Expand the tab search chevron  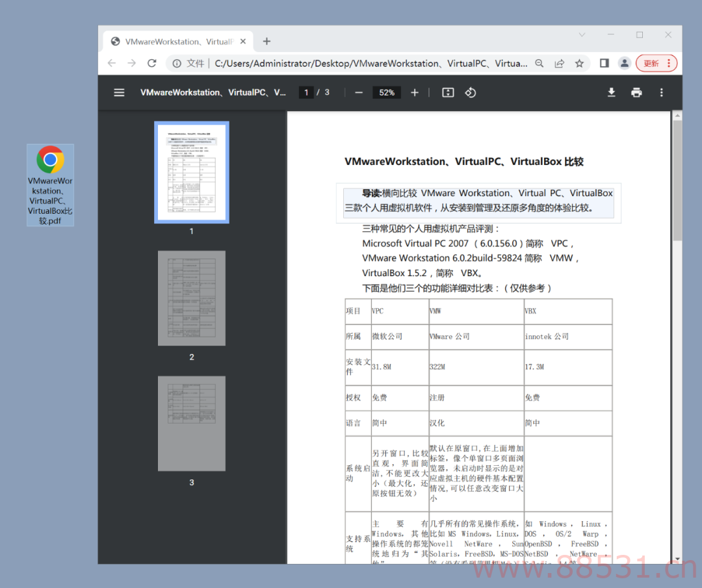pyautogui.click(x=582, y=34)
